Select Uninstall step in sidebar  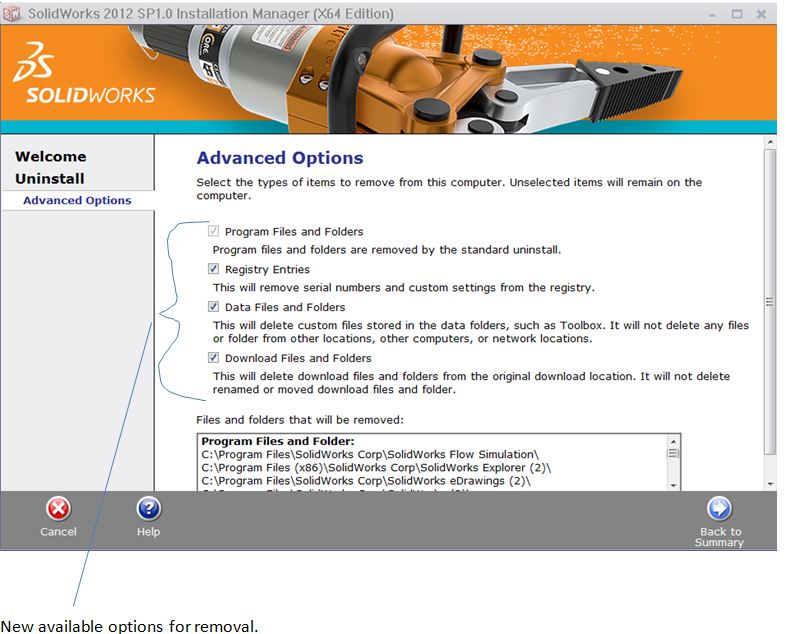(49, 179)
